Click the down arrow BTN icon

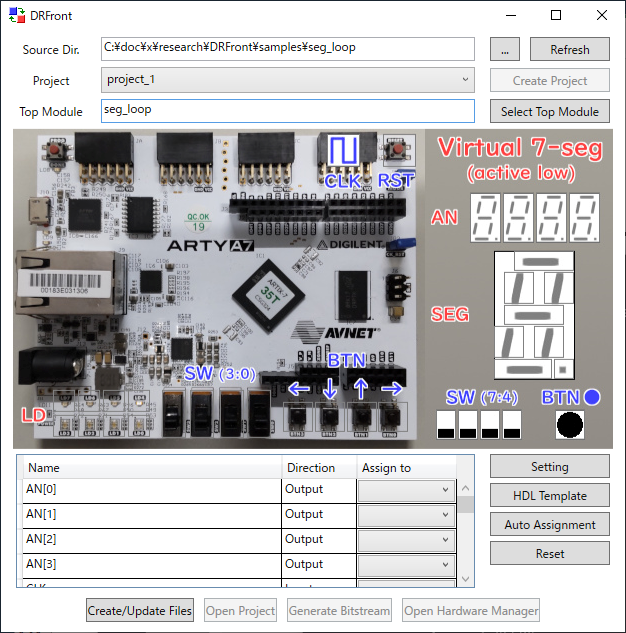tap(329, 388)
